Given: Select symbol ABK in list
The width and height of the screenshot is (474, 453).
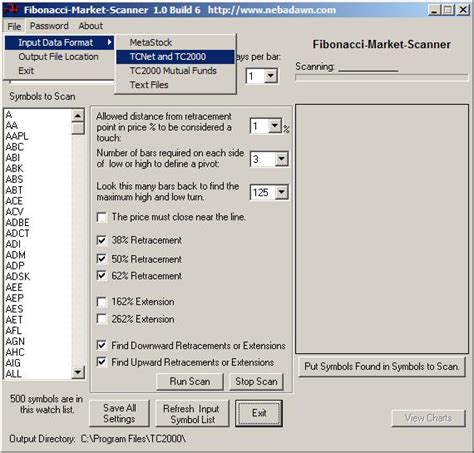Looking at the screenshot, I should 14,168.
